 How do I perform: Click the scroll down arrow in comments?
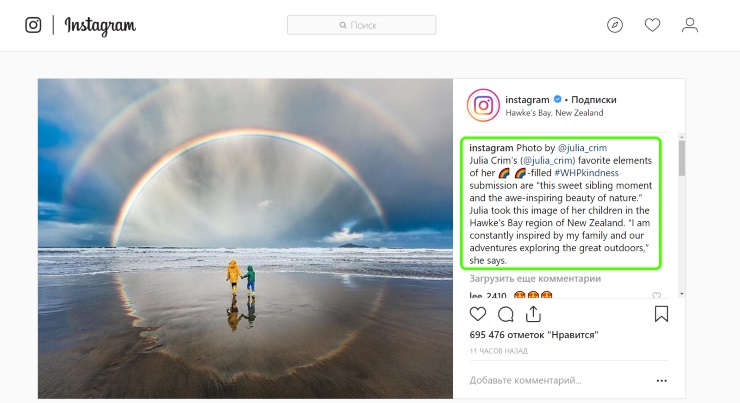point(681,294)
